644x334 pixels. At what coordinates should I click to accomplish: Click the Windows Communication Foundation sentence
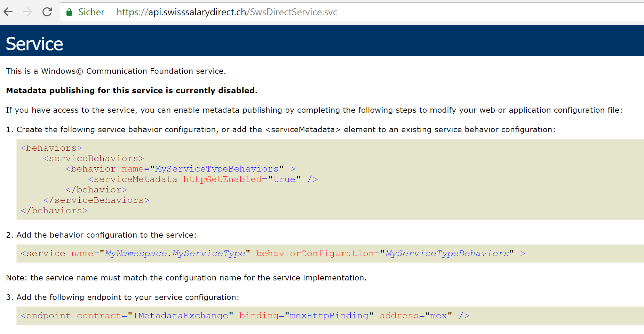coord(116,71)
